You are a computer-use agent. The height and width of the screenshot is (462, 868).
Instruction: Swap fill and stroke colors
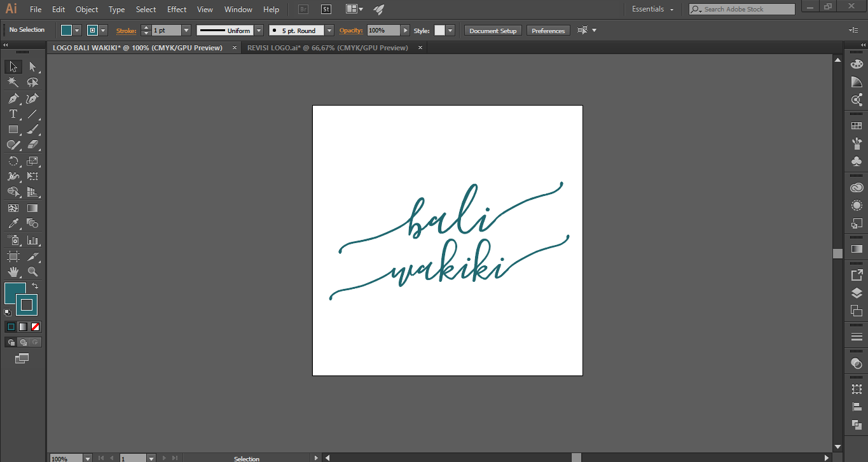pyautogui.click(x=35, y=286)
